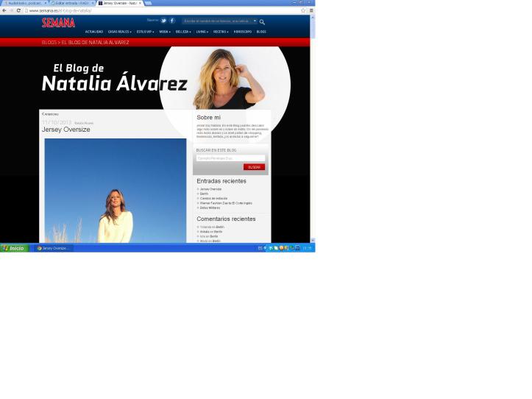This screenshot has width=532, height=399.
Task: Click the Facebook icon in header
Action: click(172, 21)
